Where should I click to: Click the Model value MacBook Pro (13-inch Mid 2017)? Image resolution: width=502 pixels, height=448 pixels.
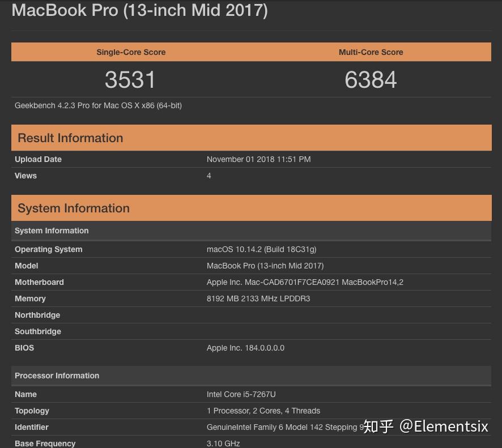point(265,266)
